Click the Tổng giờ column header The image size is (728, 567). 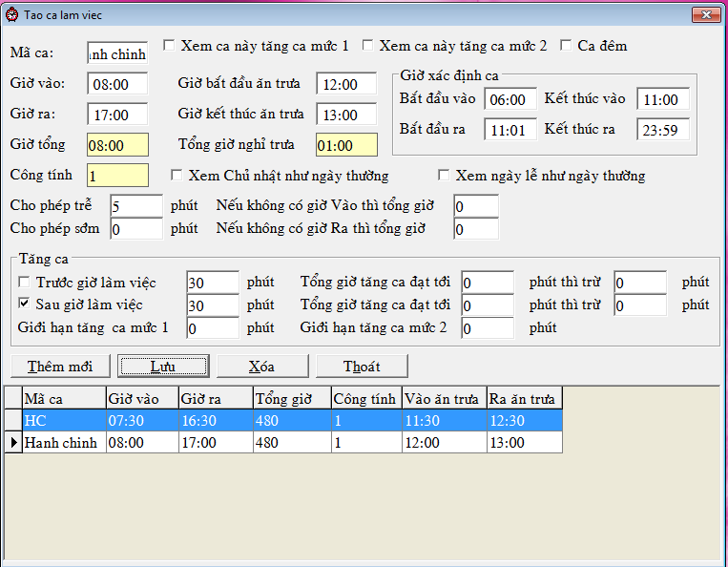[293, 398]
